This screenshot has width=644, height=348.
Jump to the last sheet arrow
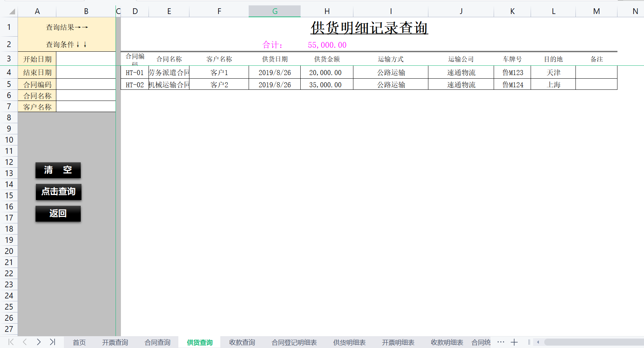(x=53, y=342)
